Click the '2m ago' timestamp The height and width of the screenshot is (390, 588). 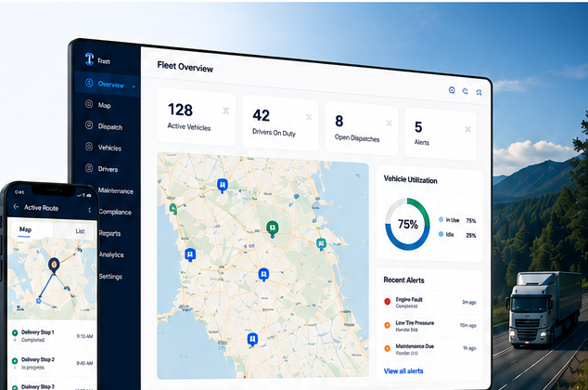tap(469, 302)
